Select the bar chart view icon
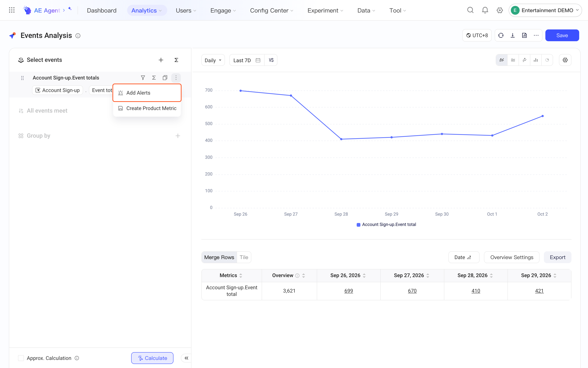588x368 pixels. (536, 60)
